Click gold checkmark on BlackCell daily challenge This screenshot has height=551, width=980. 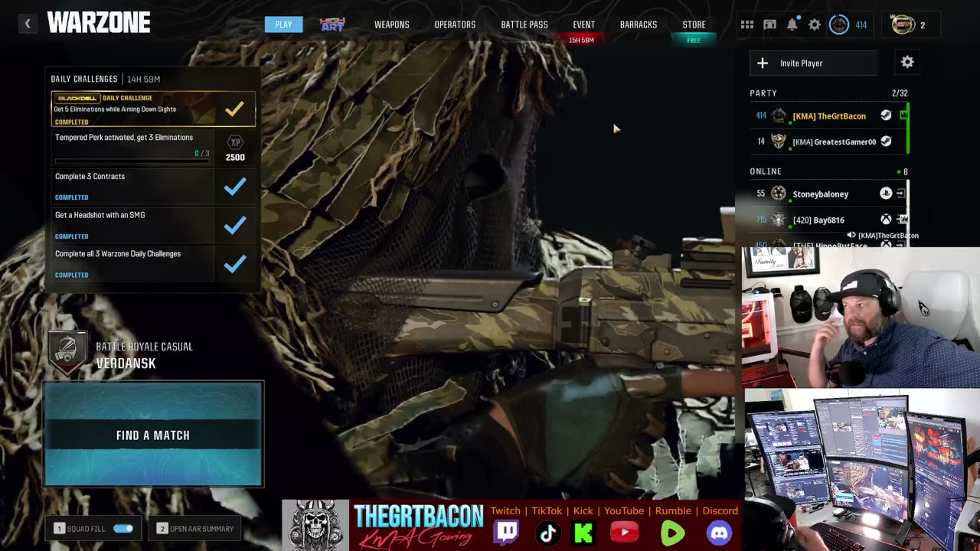click(x=234, y=109)
